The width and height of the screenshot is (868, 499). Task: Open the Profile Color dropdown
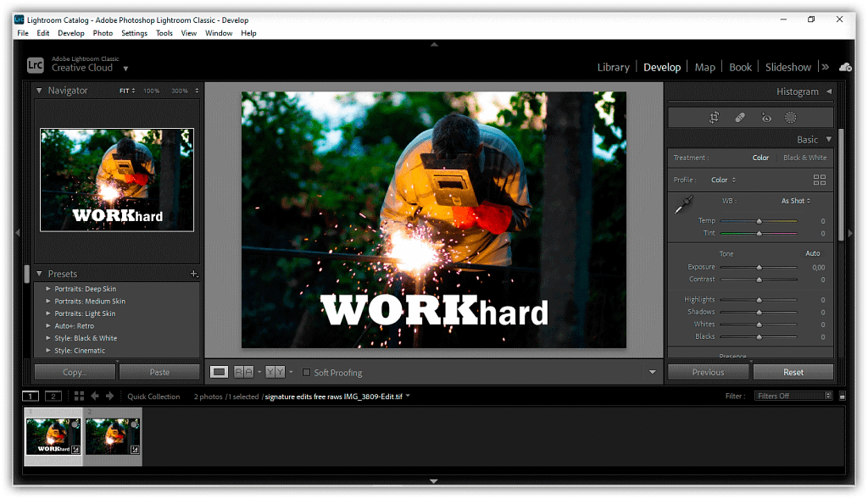[724, 180]
